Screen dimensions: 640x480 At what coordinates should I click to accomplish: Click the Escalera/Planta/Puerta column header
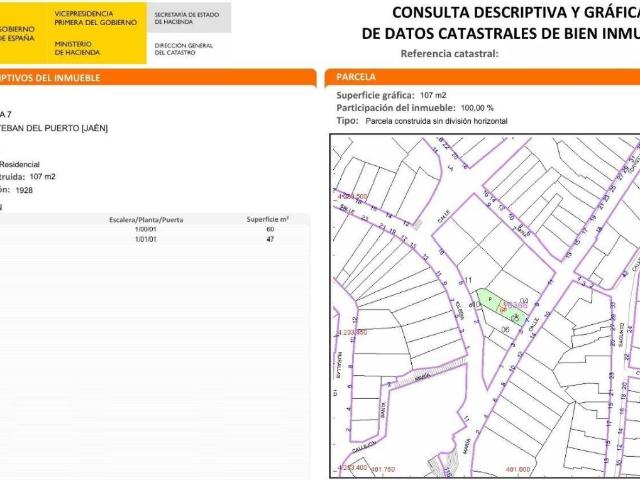pos(146,218)
